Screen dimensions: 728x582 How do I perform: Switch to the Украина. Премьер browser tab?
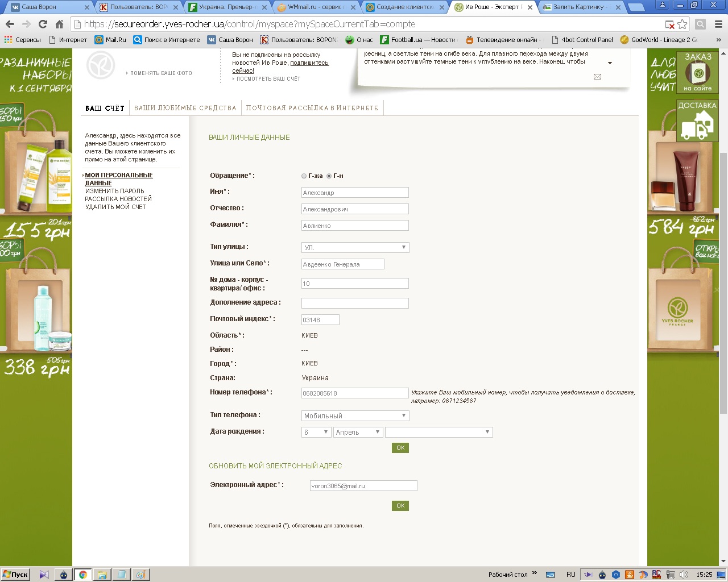coord(227,7)
